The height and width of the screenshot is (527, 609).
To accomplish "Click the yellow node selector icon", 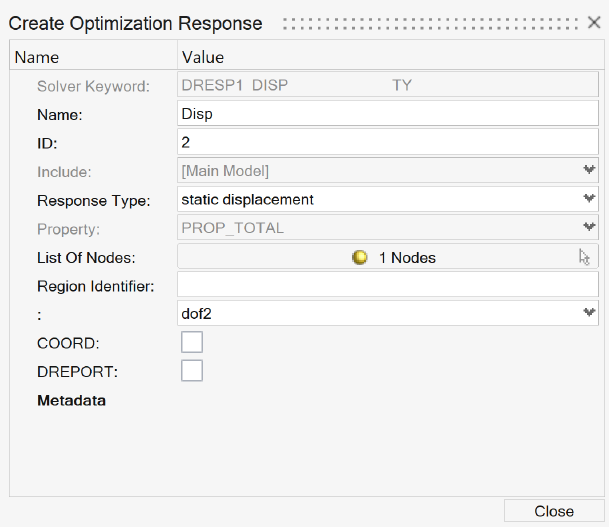I will pyautogui.click(x=360, y=258).
